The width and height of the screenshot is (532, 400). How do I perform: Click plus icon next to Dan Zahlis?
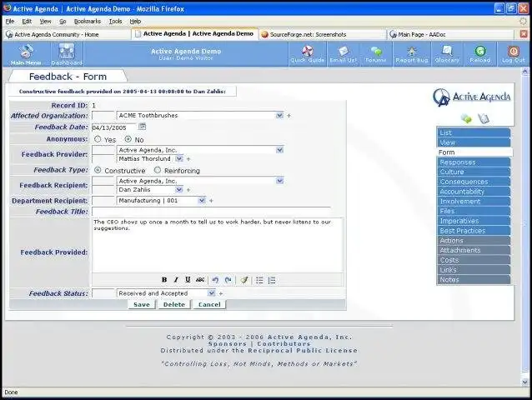(188, 190)
